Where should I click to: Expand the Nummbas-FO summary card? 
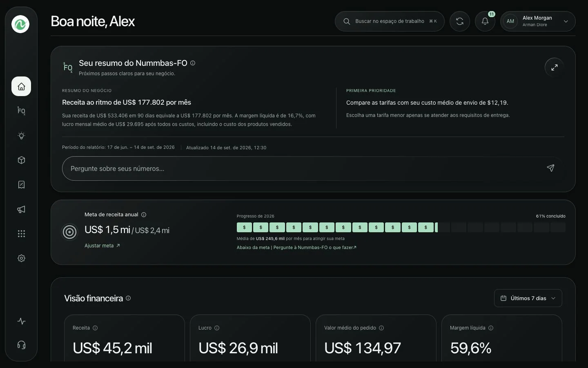tap(555, 67)
